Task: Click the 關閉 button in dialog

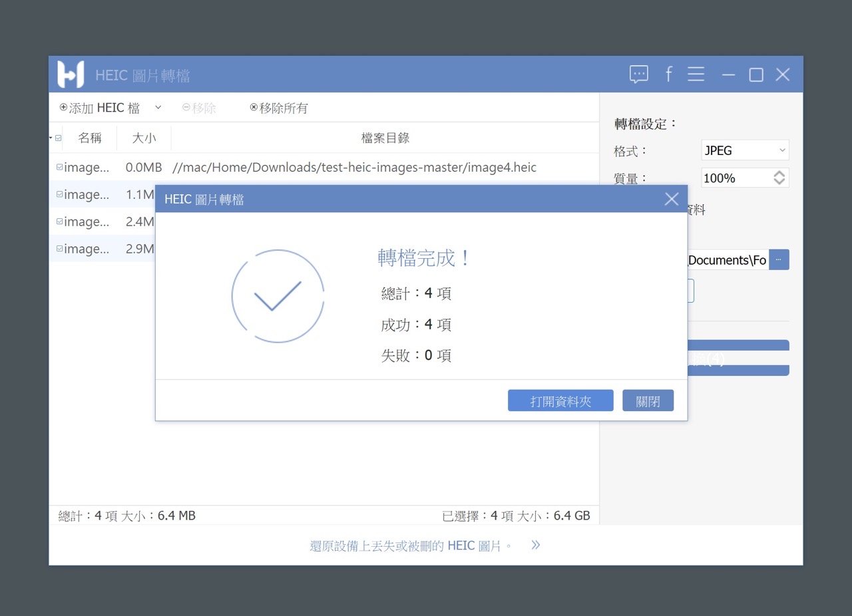Action: (x=648, y=401)
